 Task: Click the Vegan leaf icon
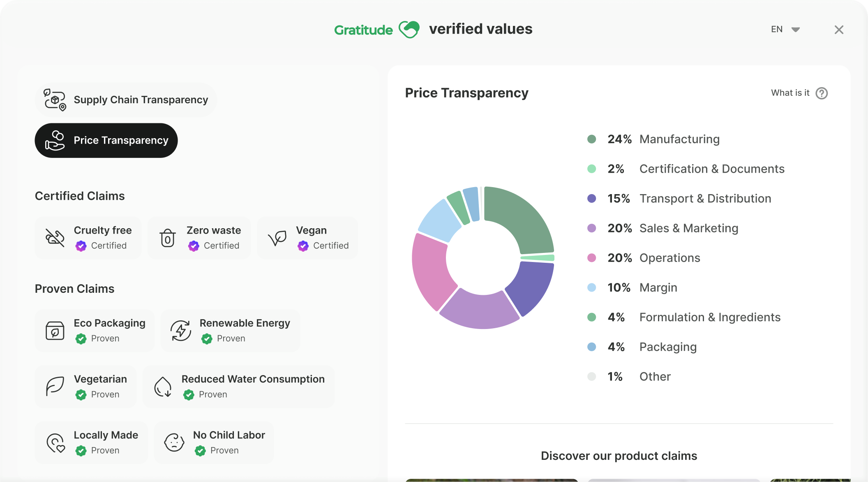[277, 238]
